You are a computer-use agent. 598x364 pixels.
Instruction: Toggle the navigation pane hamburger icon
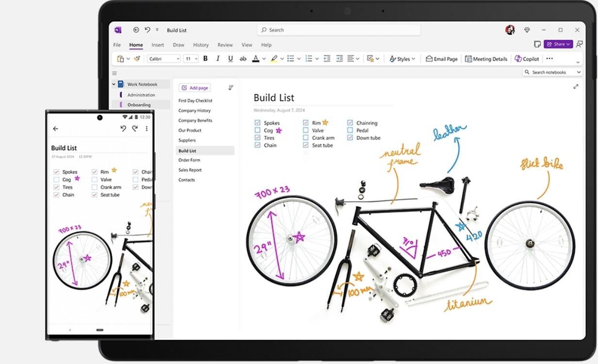(115, 73)
